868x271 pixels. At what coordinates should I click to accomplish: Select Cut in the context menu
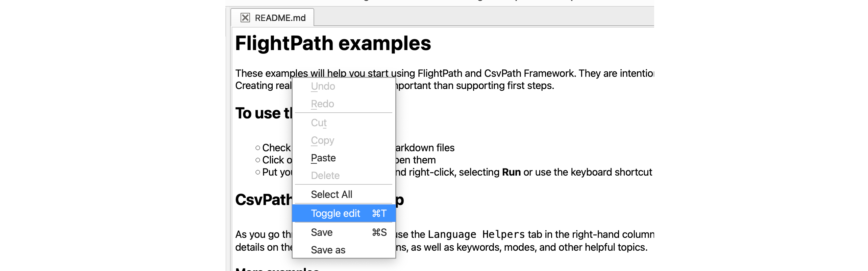(x=319, y=123)
